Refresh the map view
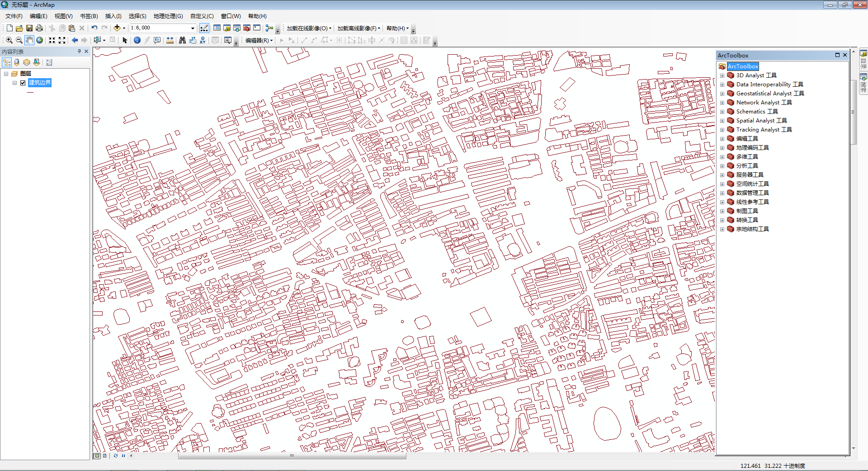This screenshot has height=471, width=868. (x=116, y=456)
